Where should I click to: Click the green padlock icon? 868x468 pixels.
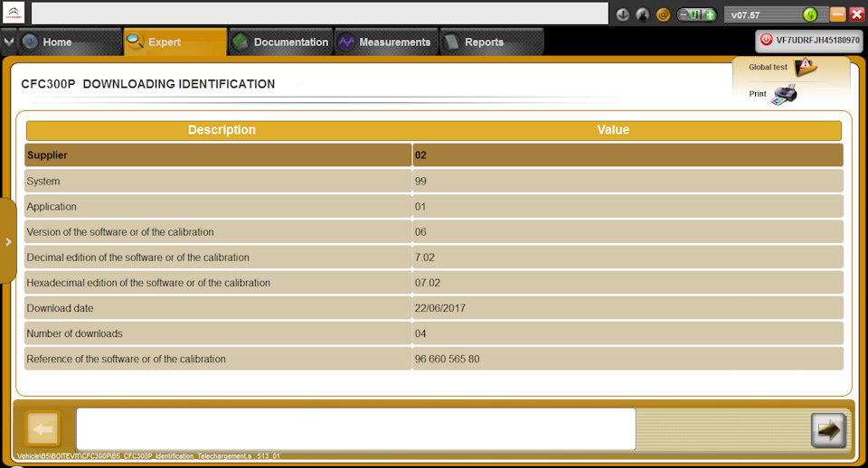point(810,14)
